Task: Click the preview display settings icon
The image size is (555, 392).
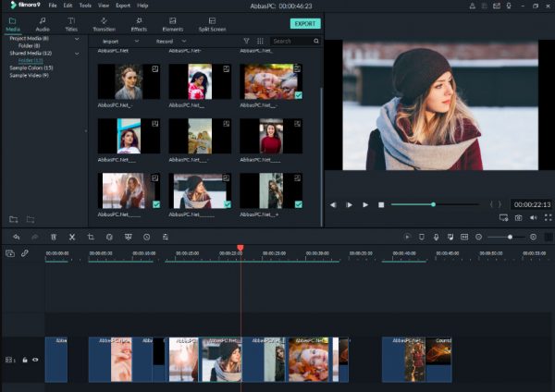Action: pyautogui.click(x=504, y=218)
